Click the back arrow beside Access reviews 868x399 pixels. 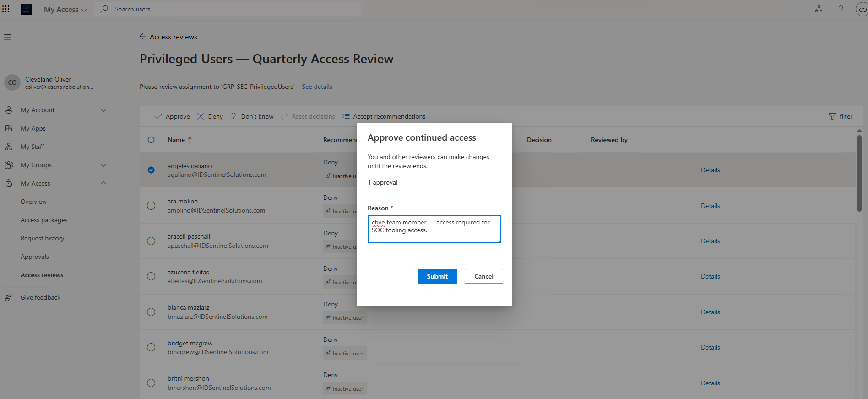143,37
